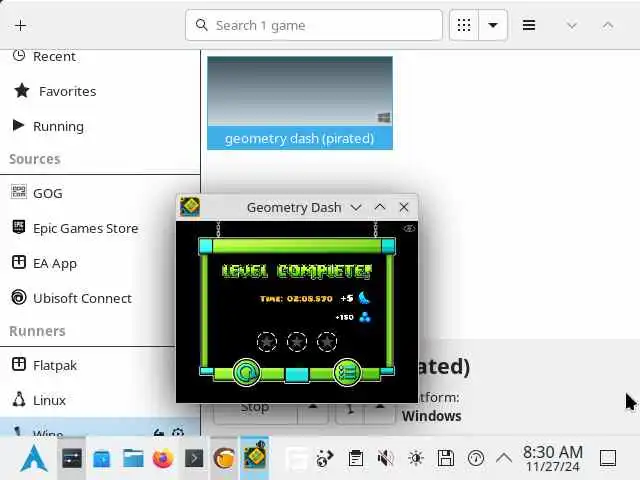This screenshot has width=640, height=480.
Task: Toggle the eye icon in game corner
Action: tap(409, 228)
